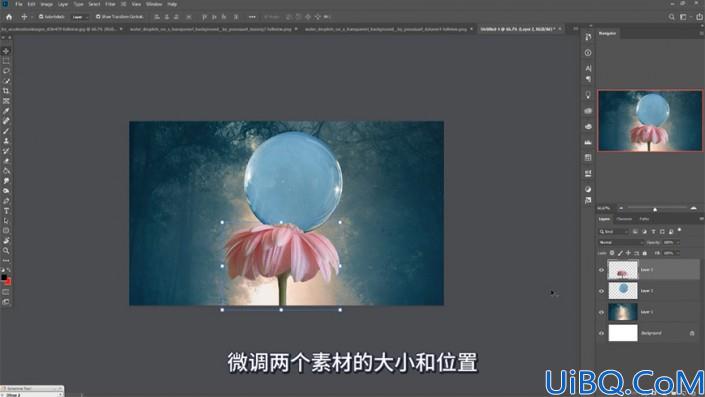Select the Lasso tool
This screenshot has height=397, width=705.
pos(6,71)
